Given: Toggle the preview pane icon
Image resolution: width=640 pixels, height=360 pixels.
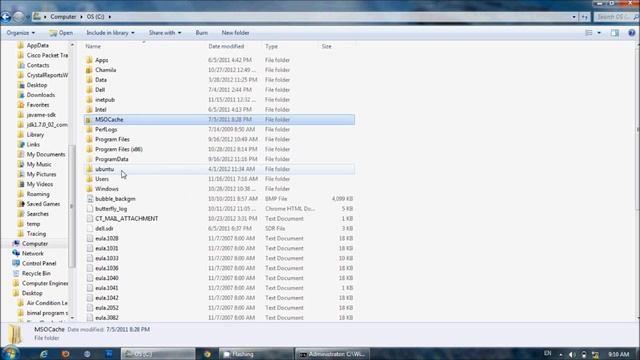Looking at the screenshot, I should 615,33.
